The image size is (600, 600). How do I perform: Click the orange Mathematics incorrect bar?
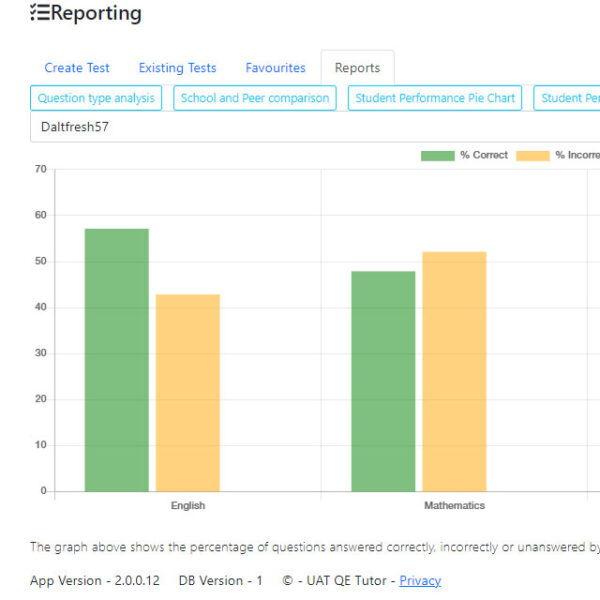click(454, 371)
